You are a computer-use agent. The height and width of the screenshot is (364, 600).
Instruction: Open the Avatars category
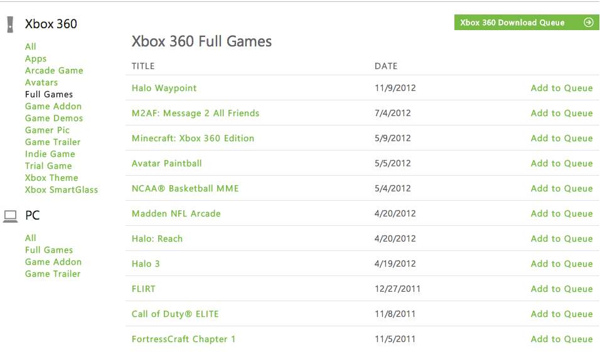point(41,82)
